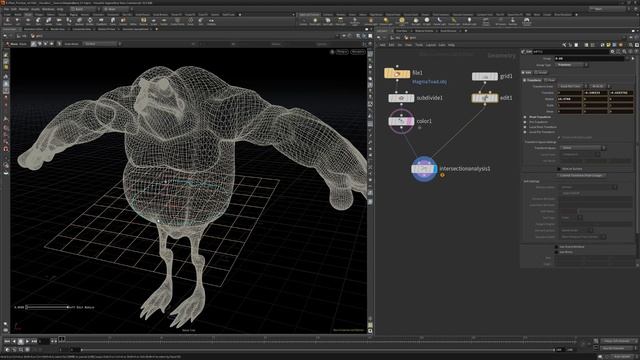Click the playback range slider bar
This screenshot has width=640, height=360.
coord(317,350)
